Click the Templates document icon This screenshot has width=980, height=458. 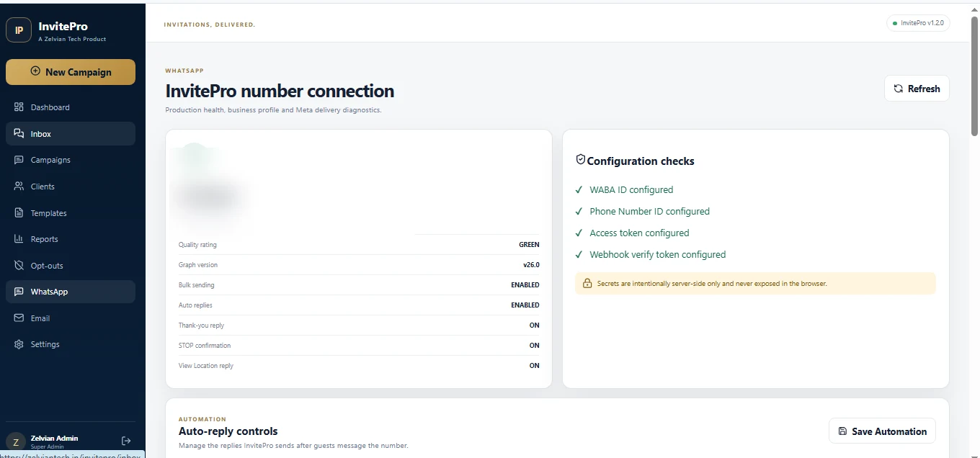pyautogui.click(x=19, y=213)
